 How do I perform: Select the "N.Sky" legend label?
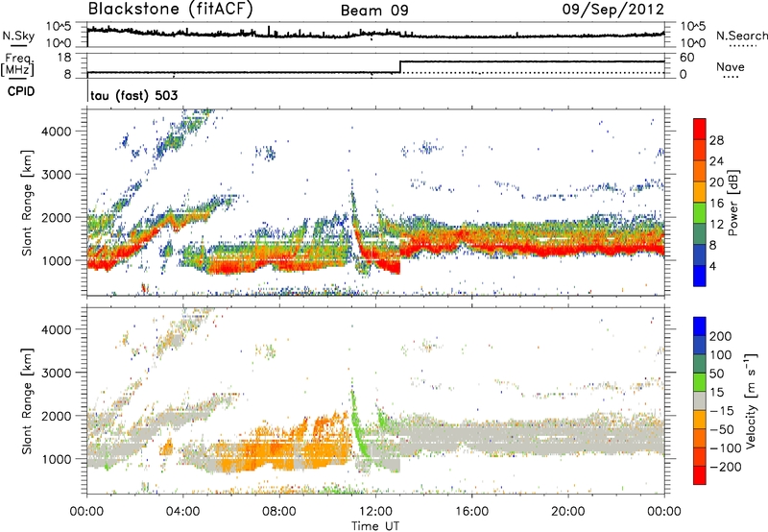[18, 36]
